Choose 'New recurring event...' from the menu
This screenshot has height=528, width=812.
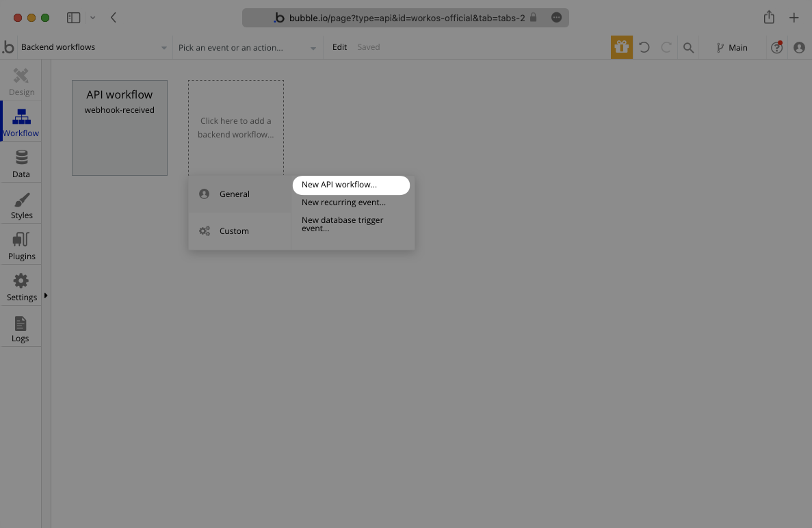tap(343, 202)
